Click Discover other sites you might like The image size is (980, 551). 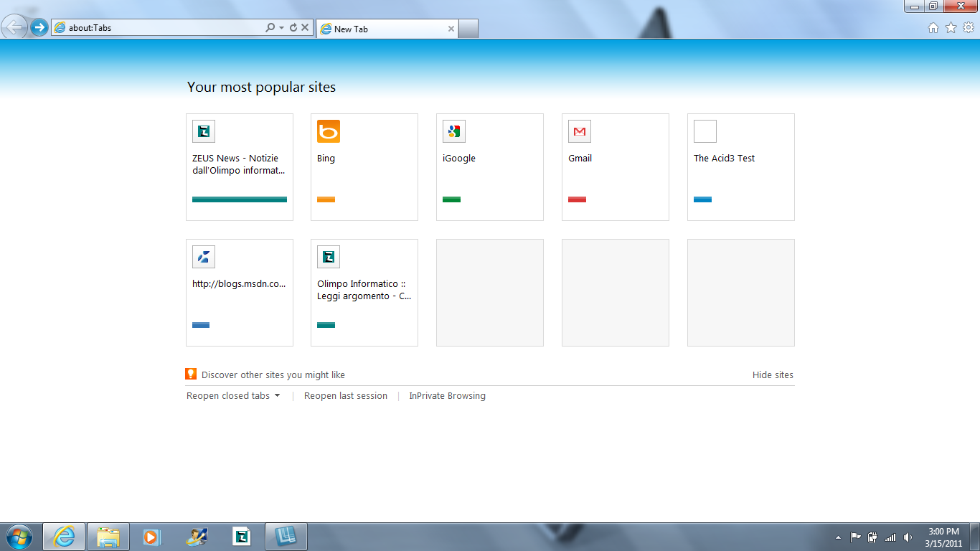pos(273,375)
